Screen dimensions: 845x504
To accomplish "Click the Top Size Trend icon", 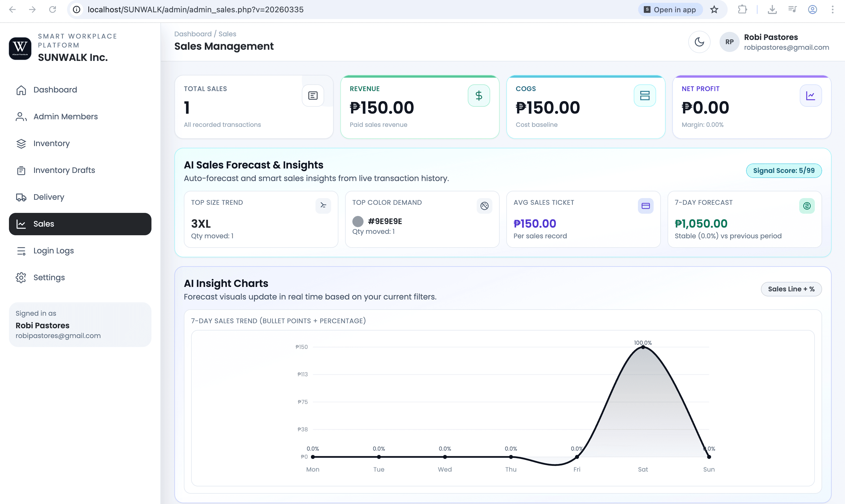I will pos(323,205).
